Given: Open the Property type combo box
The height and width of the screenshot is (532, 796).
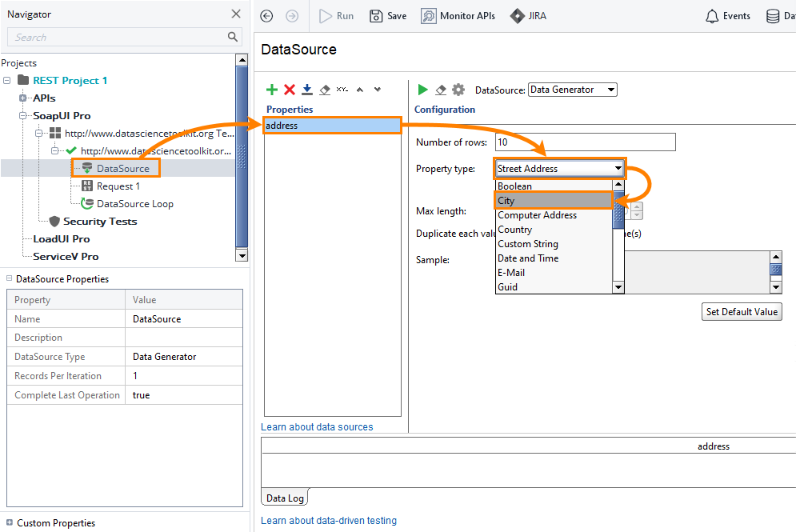Looking at the screenshot, I should pyautogui.click(x=560, y=169).
